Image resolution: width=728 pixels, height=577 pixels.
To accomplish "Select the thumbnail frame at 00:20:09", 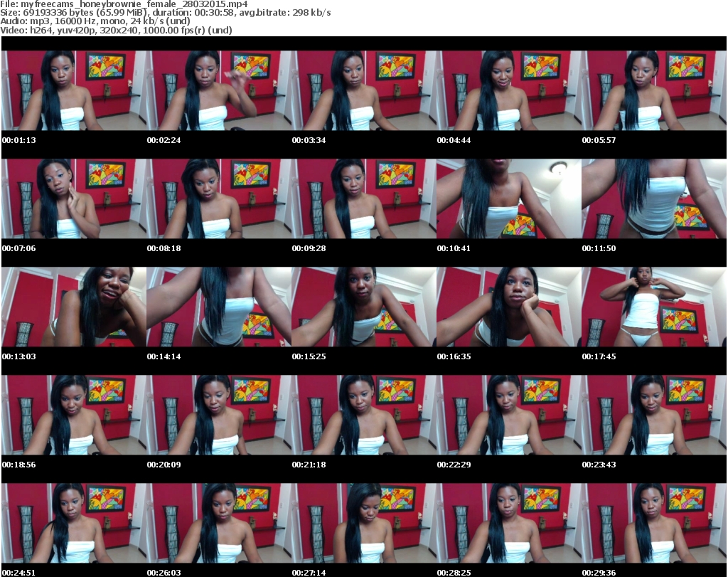I will click(219, 415).
